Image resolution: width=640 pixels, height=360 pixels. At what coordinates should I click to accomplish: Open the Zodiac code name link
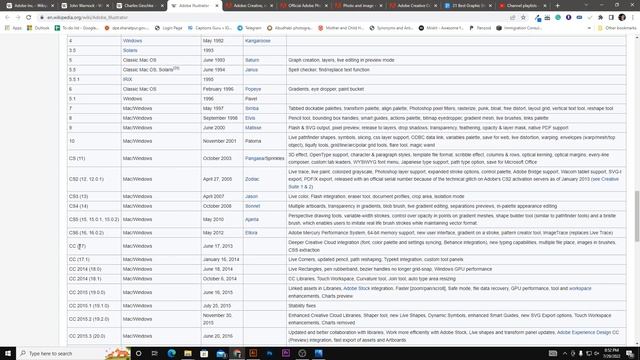coord(252,179)
